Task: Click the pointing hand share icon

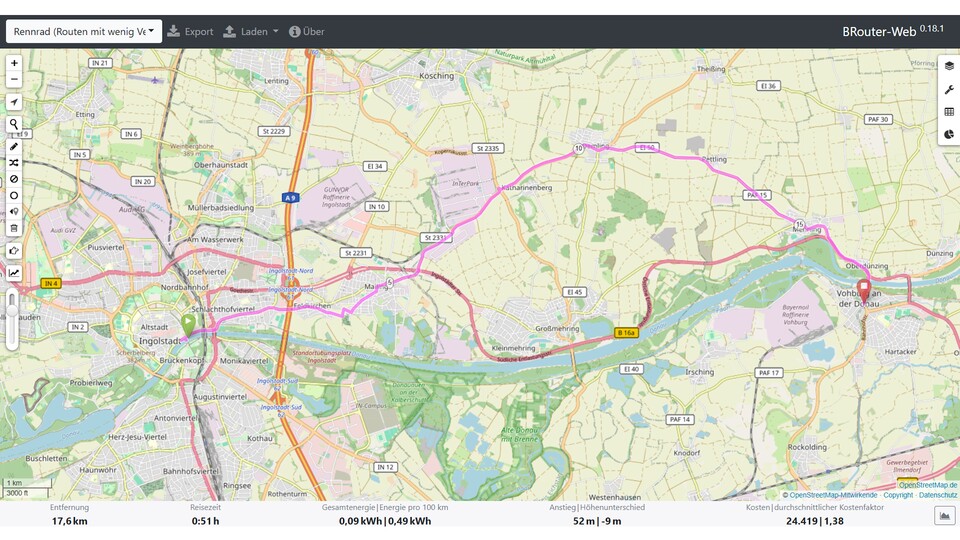Action: click(13, 251)
